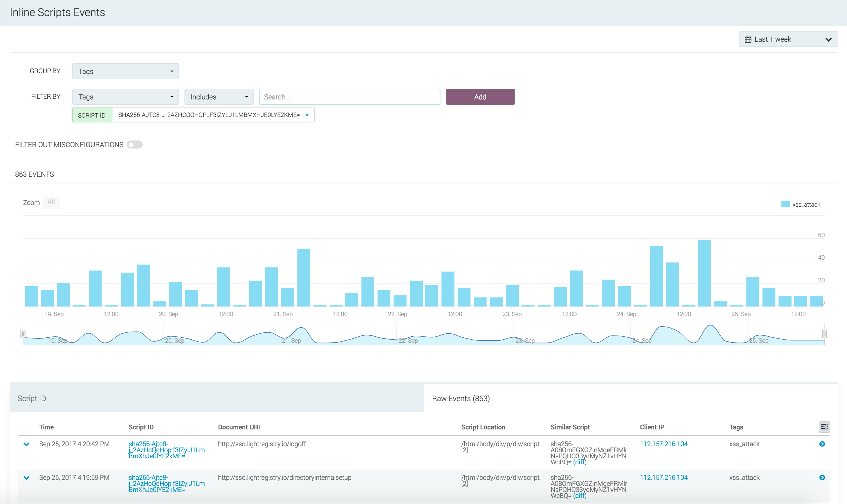Screen dimensions: 847x504
Task: Click the Script Location column header
Action: (x=483, y=427)
